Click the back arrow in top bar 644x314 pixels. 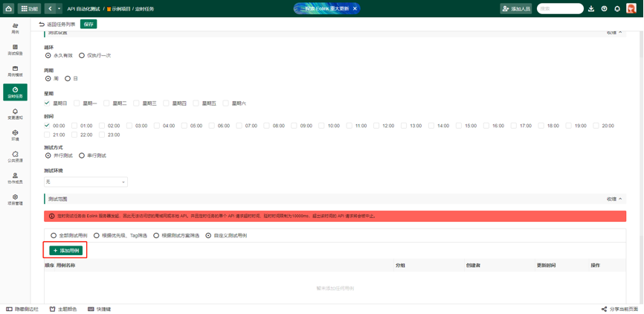click(x=50, y=8)
